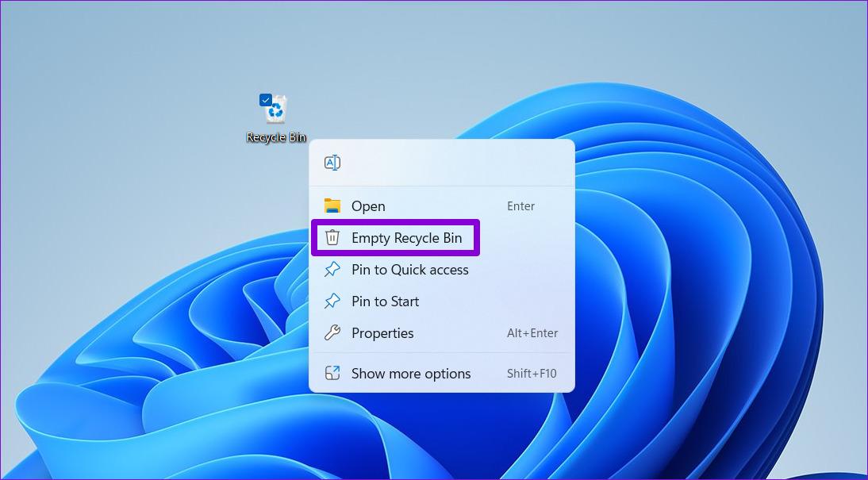Click the trash can icon in menu
Viewport: 868px width, 480px height.
(x=332, y=238)
